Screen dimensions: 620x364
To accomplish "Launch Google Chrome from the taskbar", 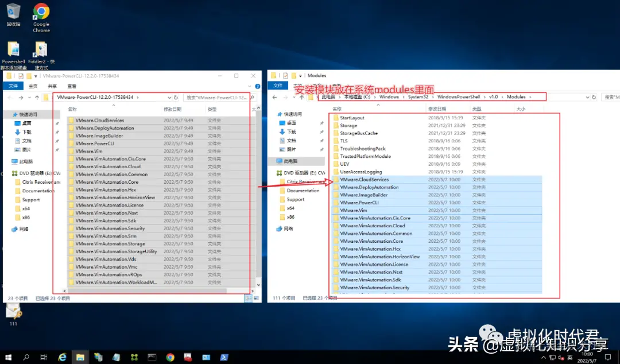I will point(170,357).
